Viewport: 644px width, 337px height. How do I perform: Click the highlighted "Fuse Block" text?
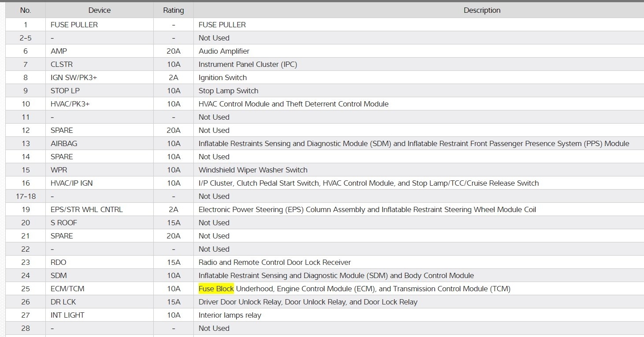[216, 289]
